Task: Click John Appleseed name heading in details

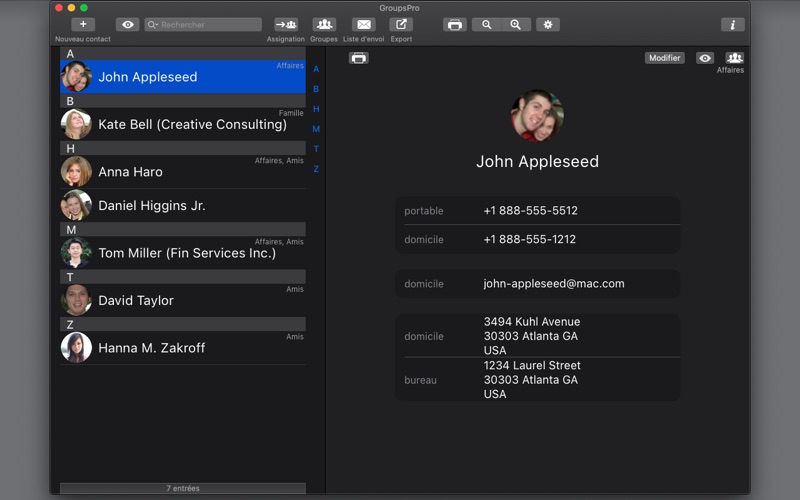Action: point(537,161)
